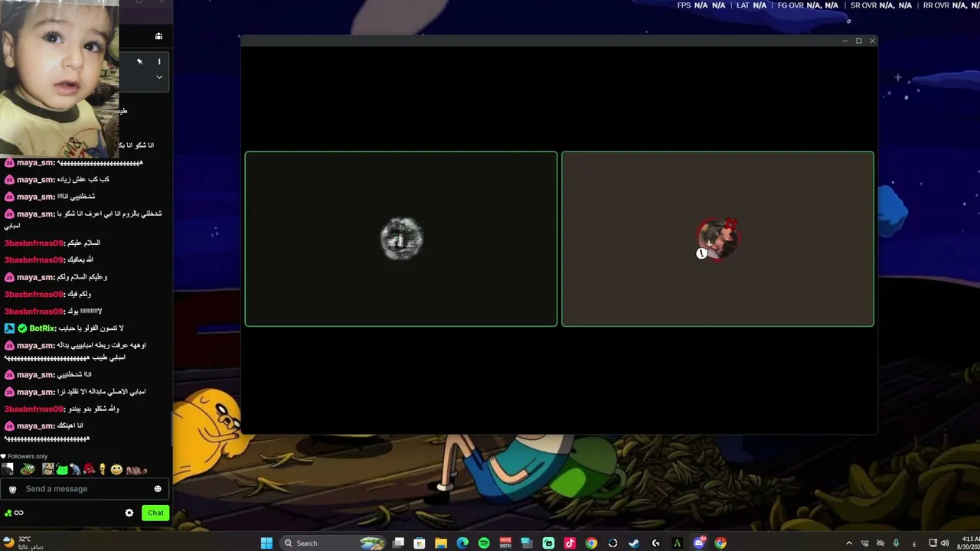Open the weather widget showing 32°C
The height and width of the screenshot is (551, 980).
click(x=23, y=543)
